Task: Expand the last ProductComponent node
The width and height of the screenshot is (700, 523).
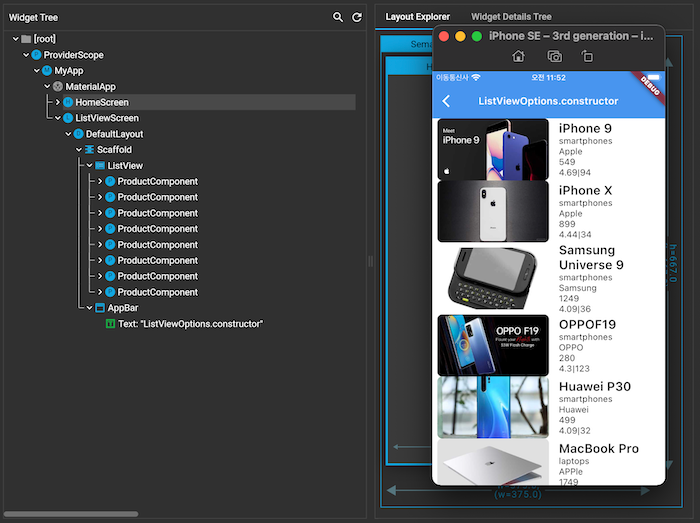Action: coord(100,292)
